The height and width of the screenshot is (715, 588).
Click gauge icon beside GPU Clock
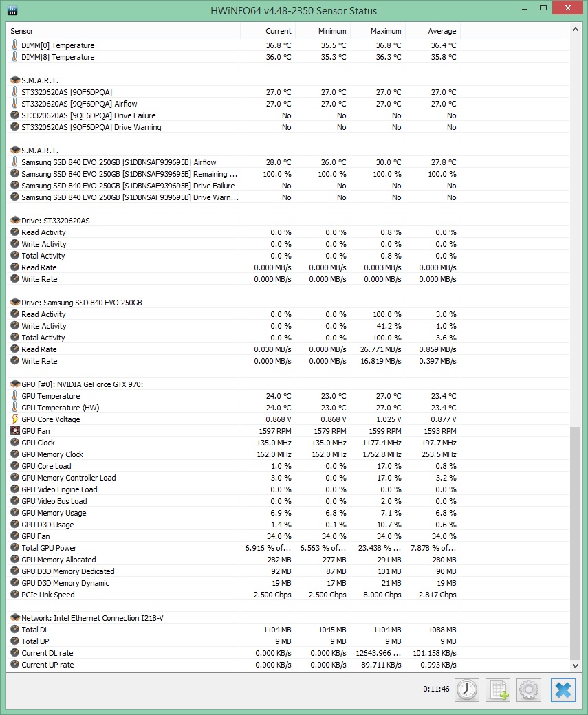(14, 442)
